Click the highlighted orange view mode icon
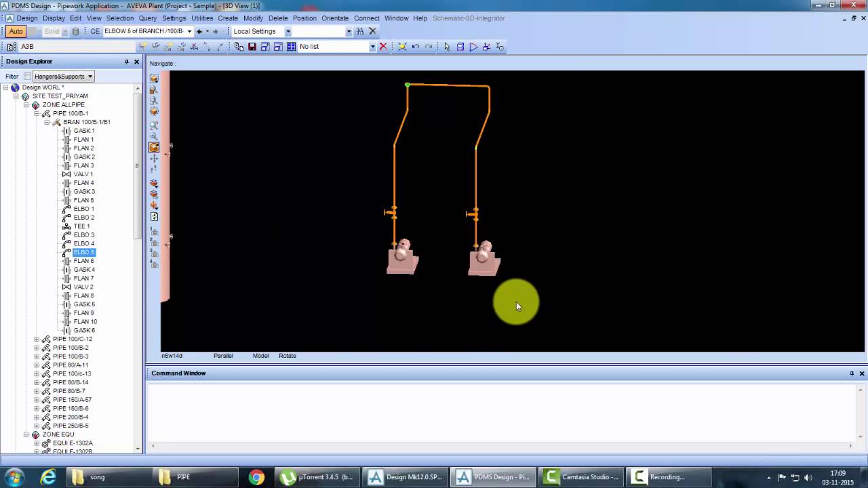This screenshot has width=868, height=488. (x=154, y=147)
